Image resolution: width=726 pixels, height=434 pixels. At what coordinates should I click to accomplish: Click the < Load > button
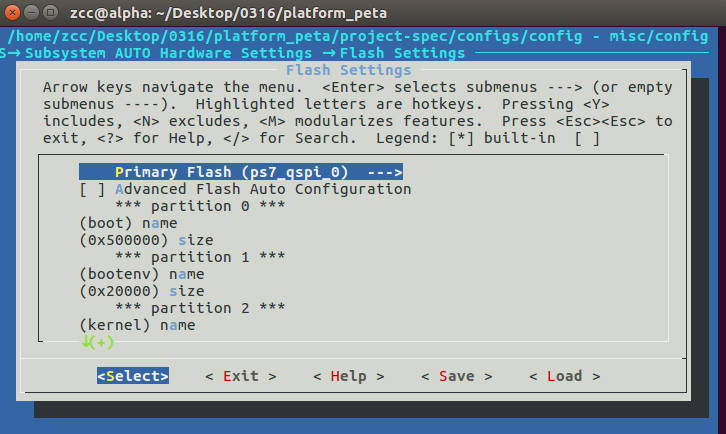pyautogui.click(x=564, y=376)
